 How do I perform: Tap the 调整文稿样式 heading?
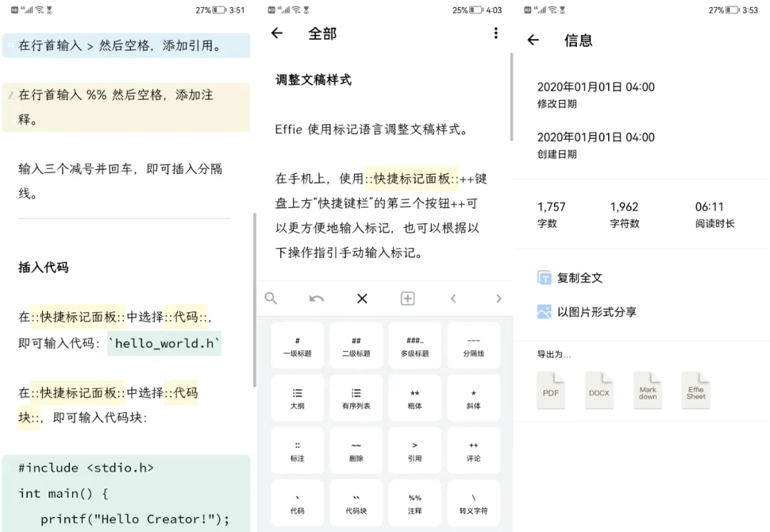pyautogui.click(x=313, y=80)
